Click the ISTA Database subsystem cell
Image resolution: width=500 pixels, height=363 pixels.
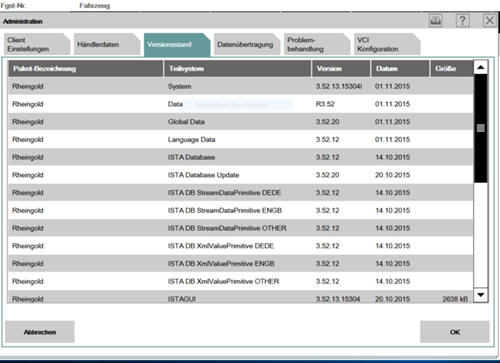191,157
